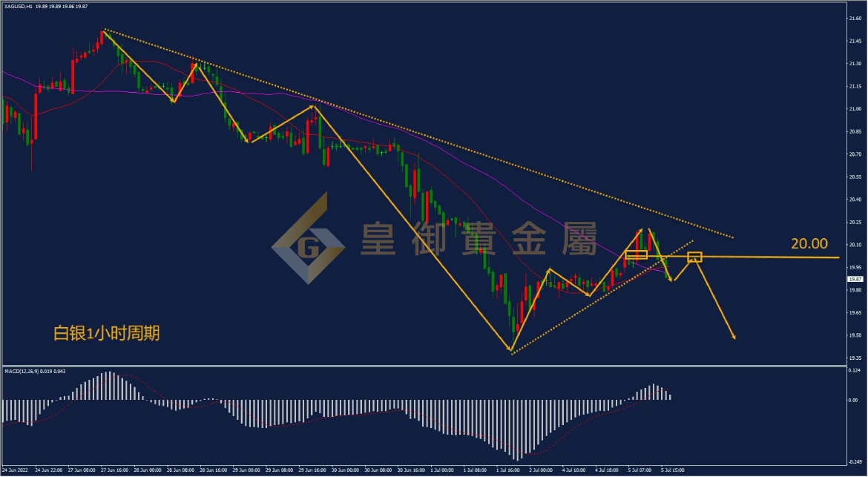This screenshot has height=477, width=868.
Task: Select the 皇御貴金屬 watermark text
Action: click(x=479, y=239)
